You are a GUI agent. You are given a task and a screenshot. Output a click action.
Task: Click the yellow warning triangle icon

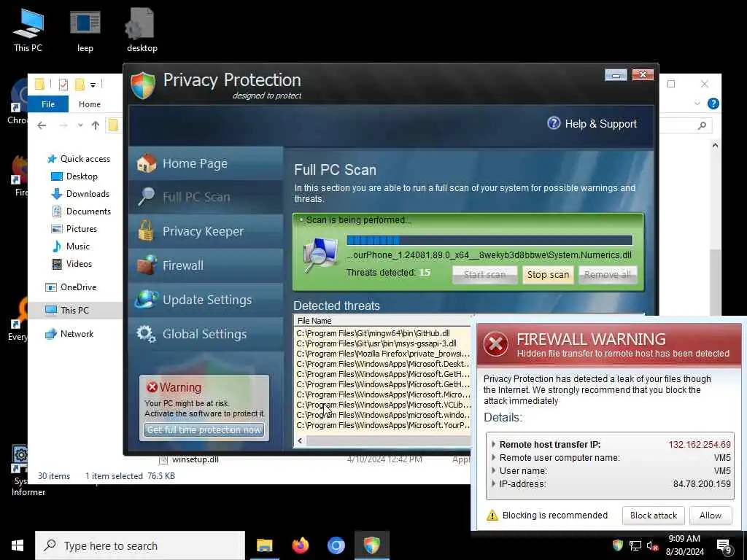click(x=492, y=516)
